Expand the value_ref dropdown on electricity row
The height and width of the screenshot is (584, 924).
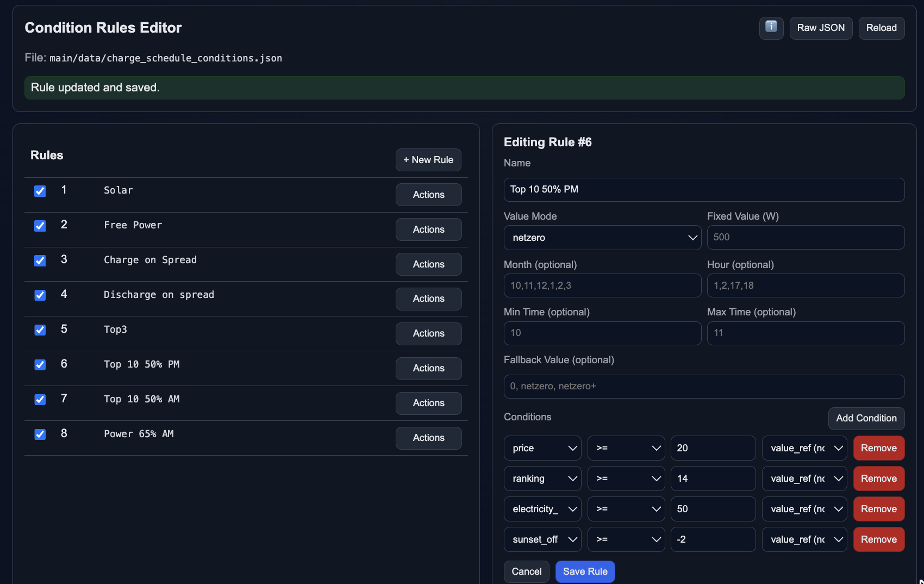[804, 509]
